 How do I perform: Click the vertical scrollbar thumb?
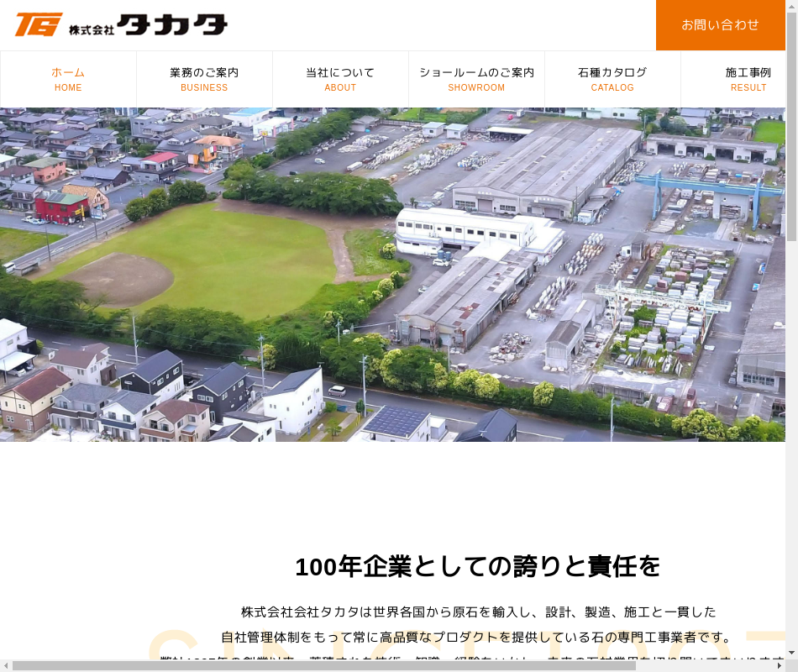click(791, 126)
